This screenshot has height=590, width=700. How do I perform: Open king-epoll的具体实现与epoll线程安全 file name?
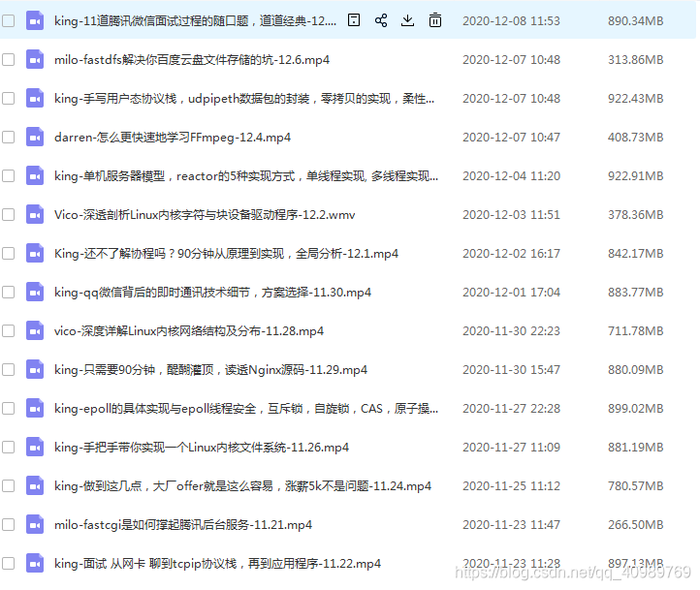246,409
